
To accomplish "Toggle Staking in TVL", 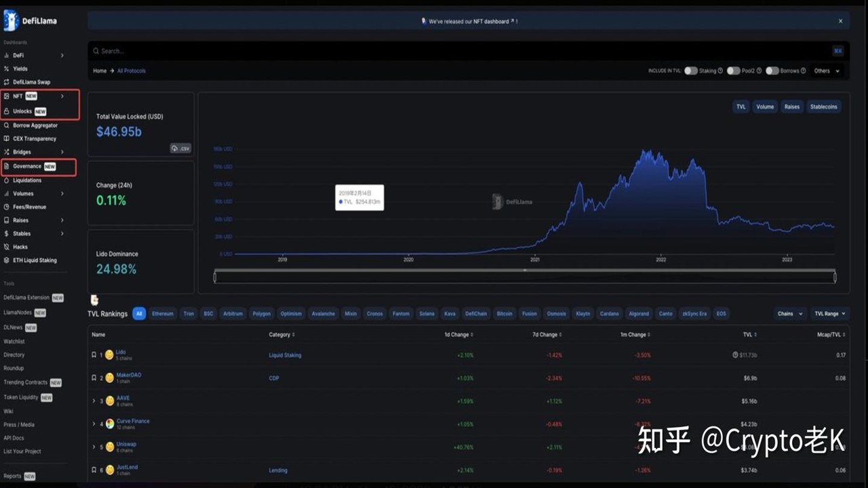I will click(691, 70).
